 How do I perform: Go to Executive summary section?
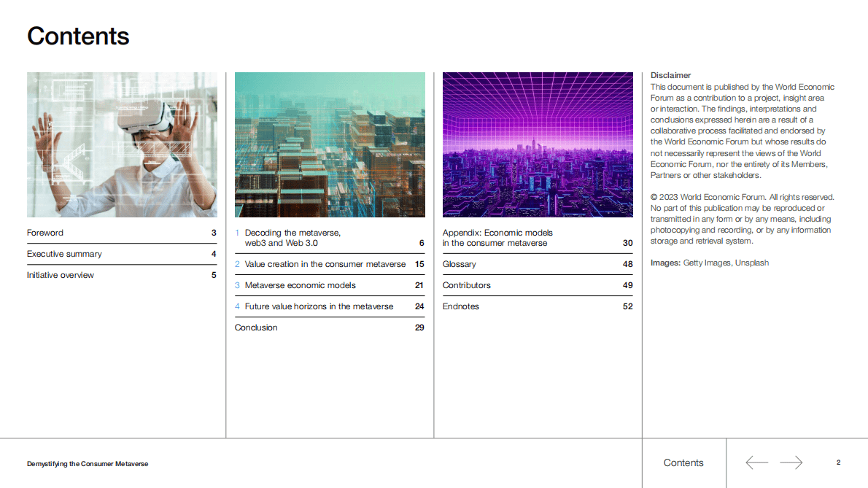64,254
